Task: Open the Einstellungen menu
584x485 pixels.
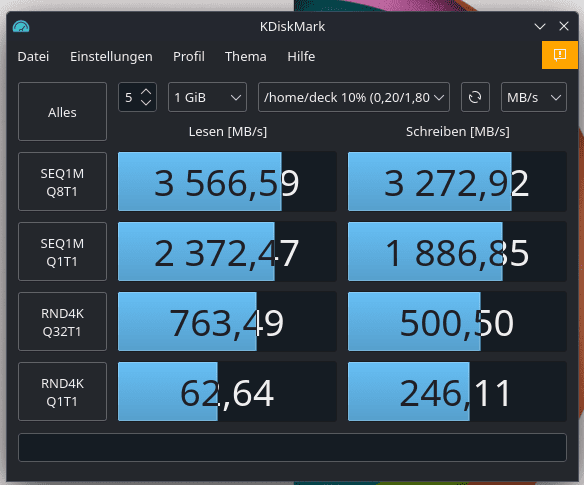Action: [x=111, y=57]
